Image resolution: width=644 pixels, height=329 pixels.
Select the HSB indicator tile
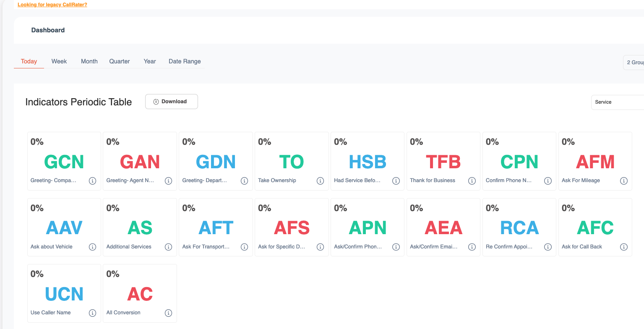[368, 161]
